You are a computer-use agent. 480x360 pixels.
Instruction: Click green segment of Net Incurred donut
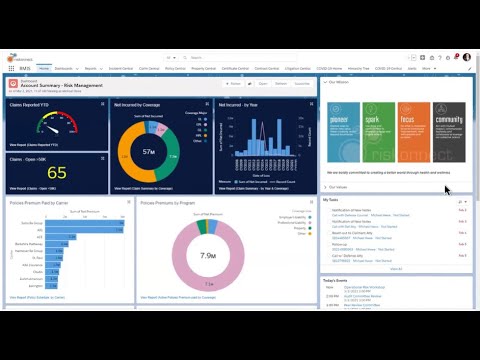click(x=172, y=157)
